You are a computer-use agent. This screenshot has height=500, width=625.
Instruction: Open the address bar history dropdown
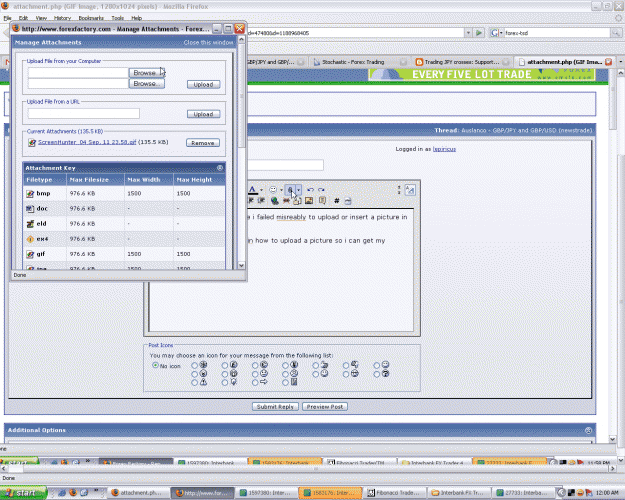click(468, 33)
